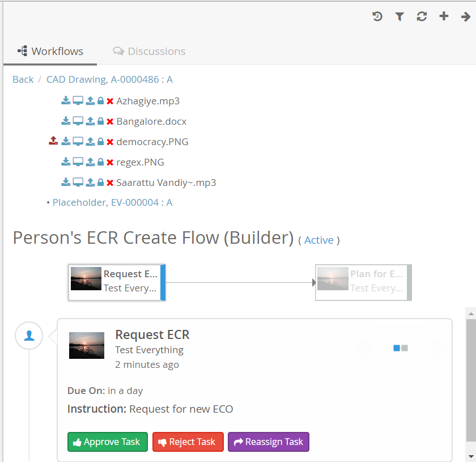This screenshot has width=476, height=462.
Task: Toggle the lock on democracy.PNG
Action: pos(100,142)
